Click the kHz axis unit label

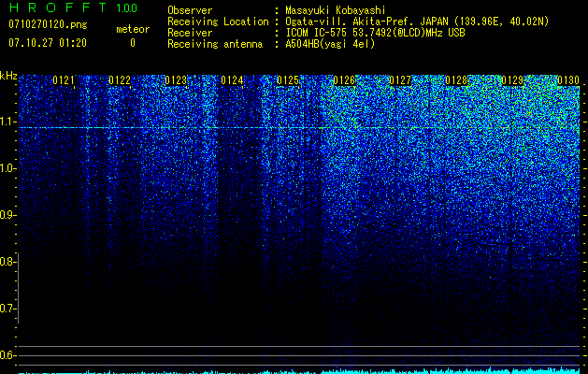coord(8,76)
